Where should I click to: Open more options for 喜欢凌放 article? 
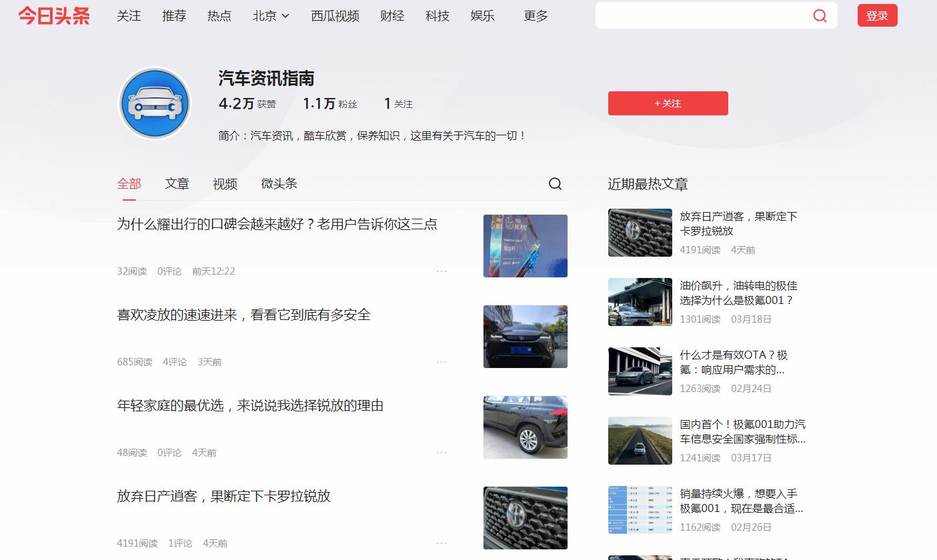(x=441, y=362)
